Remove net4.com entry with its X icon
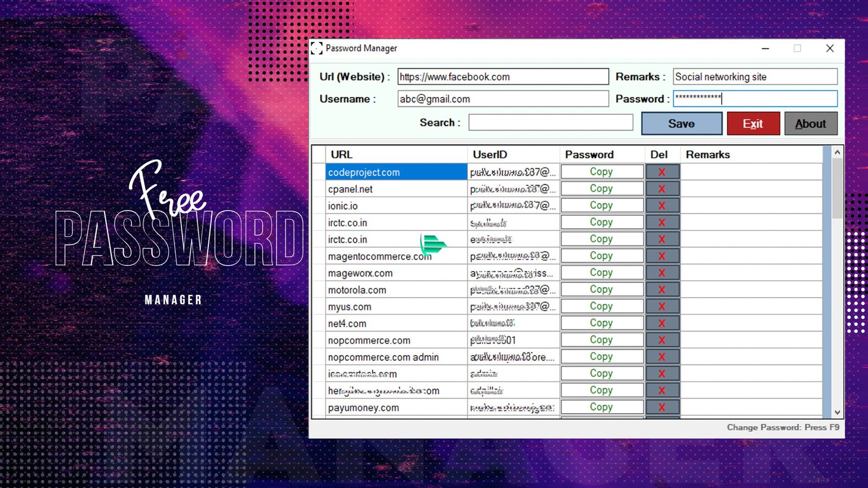Image resolution: width=868 pixels, height=488 pixels. pyautogui.click(x=662, y=323)
